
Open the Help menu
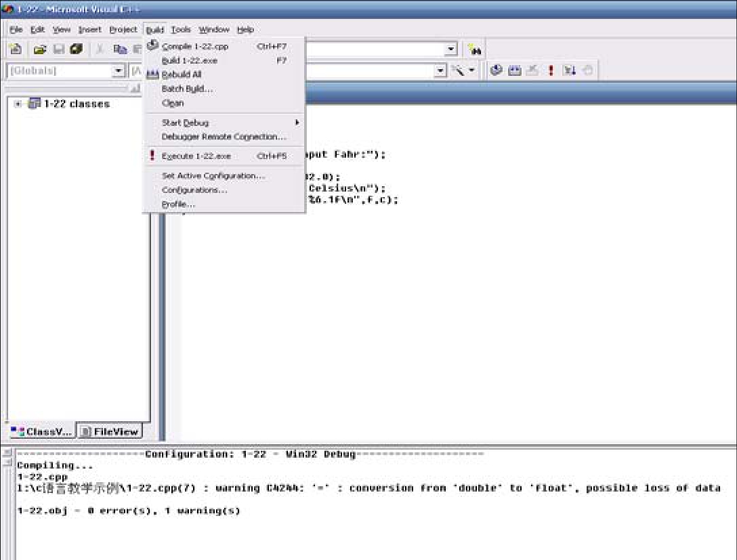pos(245,30)
